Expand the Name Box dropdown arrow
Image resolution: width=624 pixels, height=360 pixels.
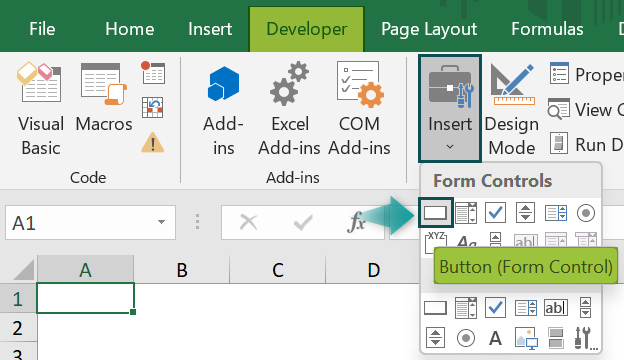(162, 222)
